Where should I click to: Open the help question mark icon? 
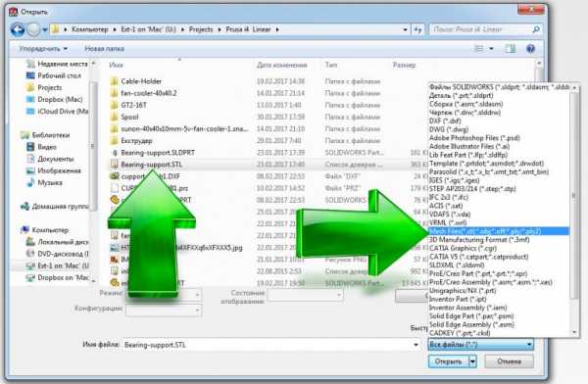point(530,49)
